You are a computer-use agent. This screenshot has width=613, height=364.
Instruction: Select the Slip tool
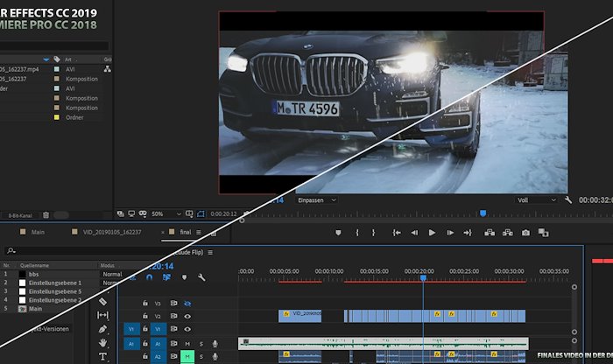tap(102, 315)
